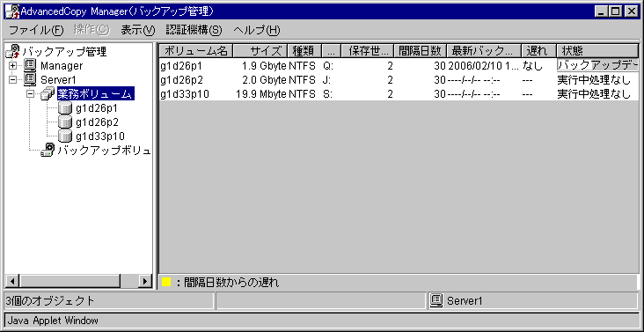The height and width of the screenshot is (332, 644).
Task: Click the Server1 icon in status bar
Action: [436, 301]
